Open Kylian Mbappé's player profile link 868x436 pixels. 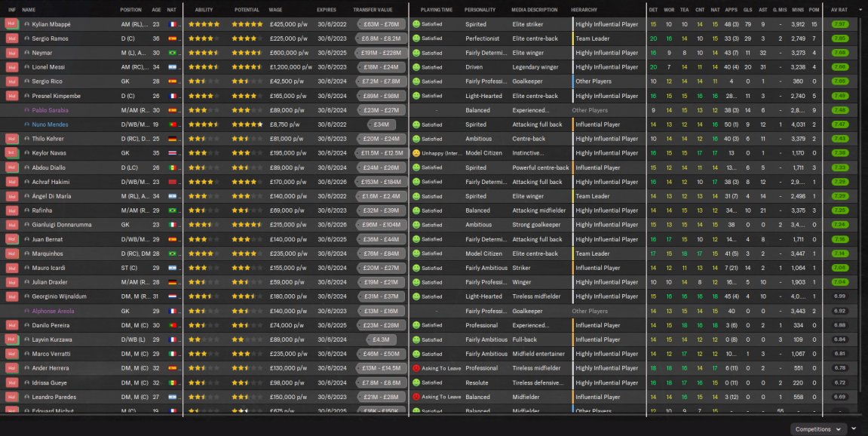tap(51, 24)
